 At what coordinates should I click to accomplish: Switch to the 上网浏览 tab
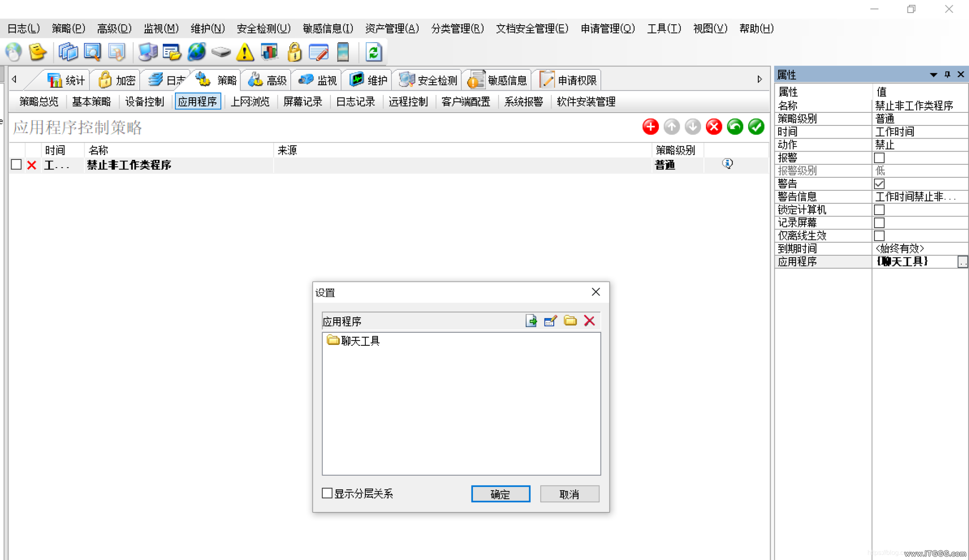(x=250, y=102)
